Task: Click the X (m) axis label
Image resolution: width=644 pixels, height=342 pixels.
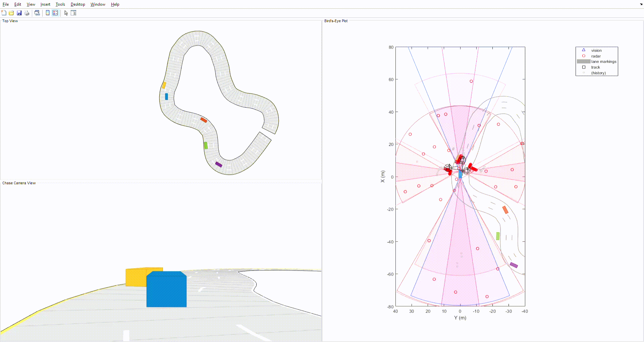Action: (x=382, y=176)
